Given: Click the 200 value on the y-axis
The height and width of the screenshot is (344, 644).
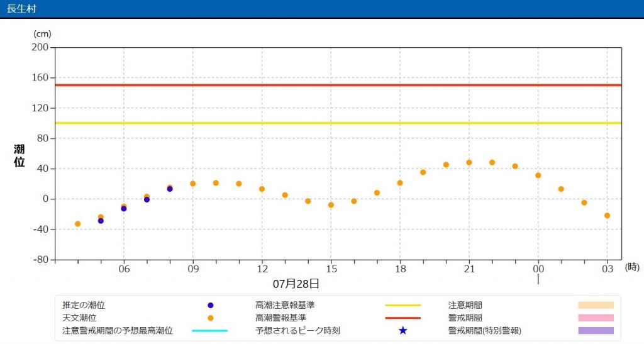Looking at the screenshot, I should (x=40, y=47).
